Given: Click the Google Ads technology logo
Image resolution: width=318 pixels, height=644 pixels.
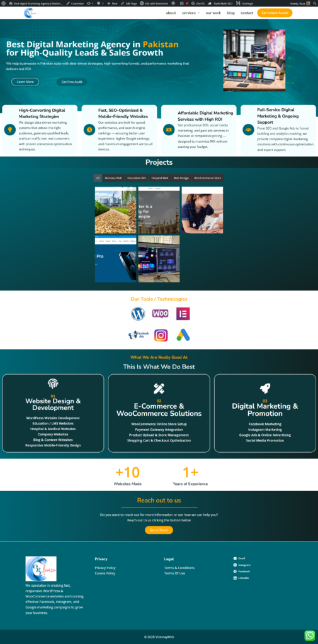Looking at the screenshot, I should 183,336.
